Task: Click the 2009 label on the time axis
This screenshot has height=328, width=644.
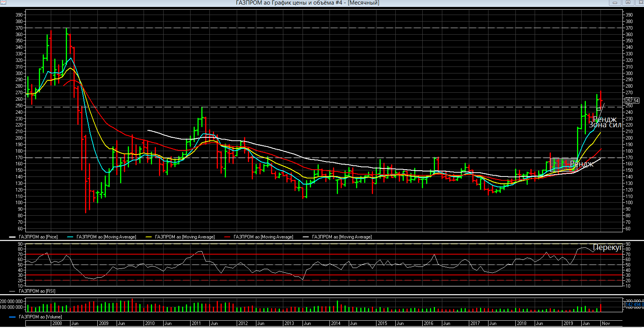Action: (x=104, y=323)
